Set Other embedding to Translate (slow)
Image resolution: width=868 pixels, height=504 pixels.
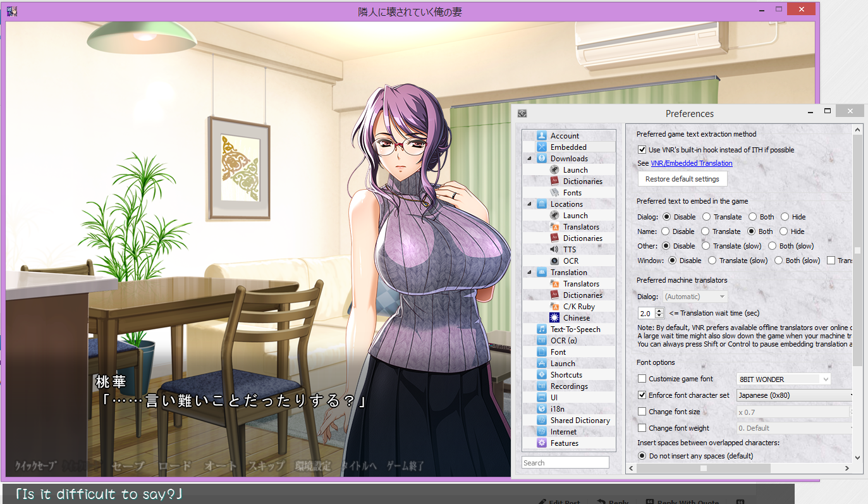[706, 246]
